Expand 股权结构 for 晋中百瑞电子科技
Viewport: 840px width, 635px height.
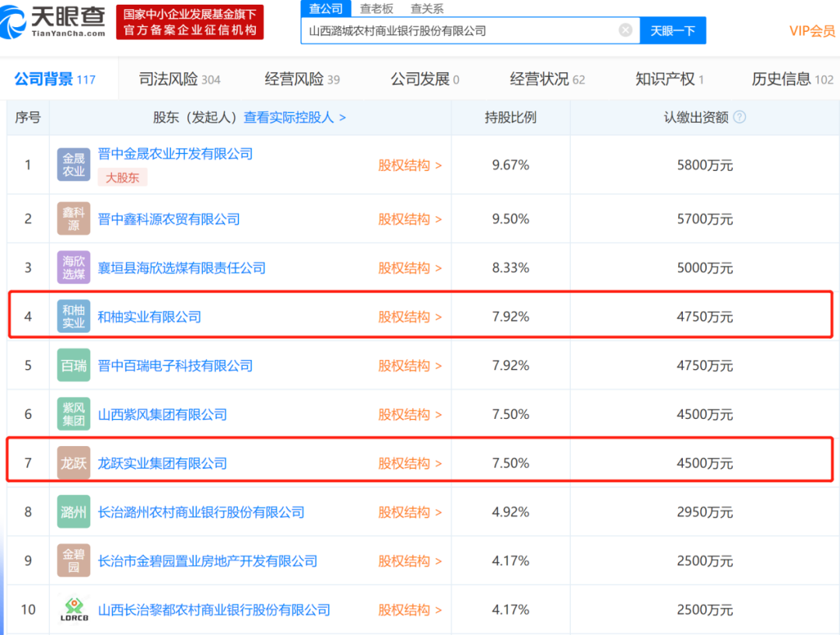coord(411,365)
